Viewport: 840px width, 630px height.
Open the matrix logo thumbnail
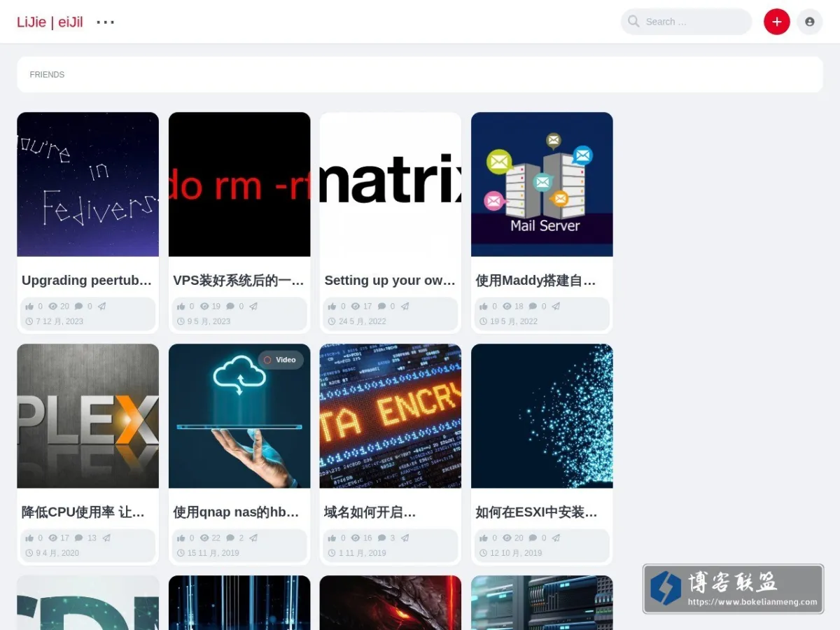click(391, 184)
